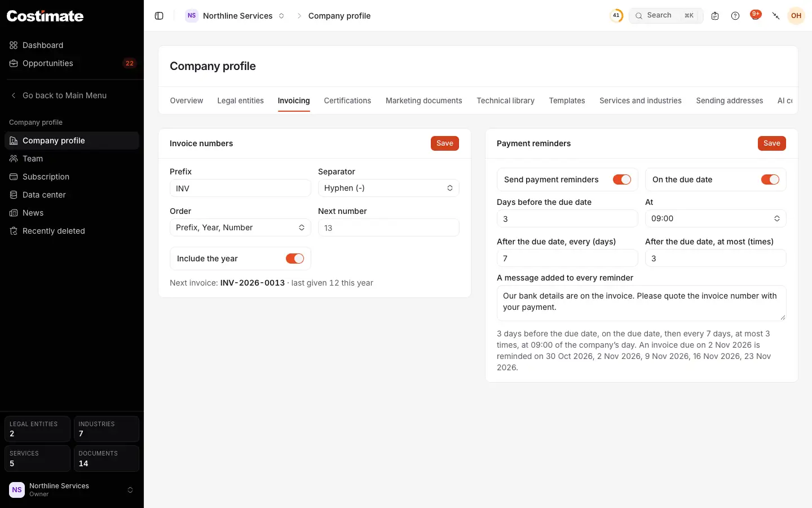812x508 pixels.
Task: Click the Next number field
Action: coord(389,227)
